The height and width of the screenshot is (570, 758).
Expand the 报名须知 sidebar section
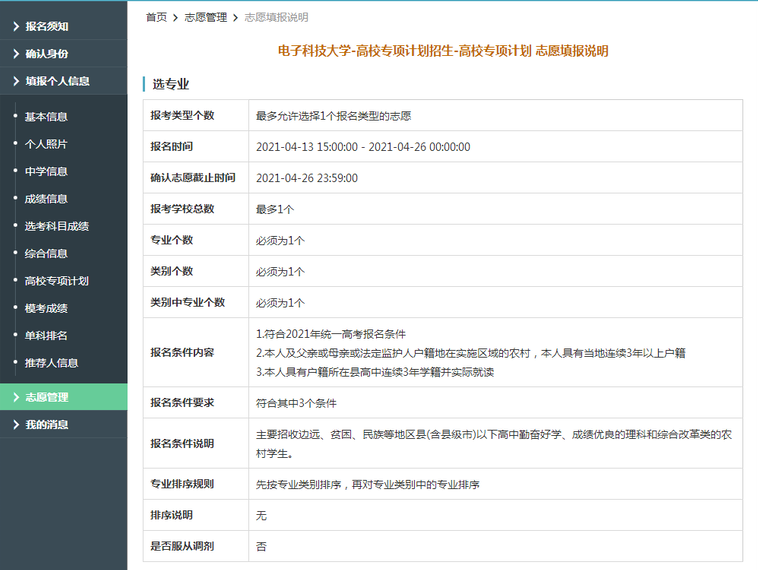[47, 26]
